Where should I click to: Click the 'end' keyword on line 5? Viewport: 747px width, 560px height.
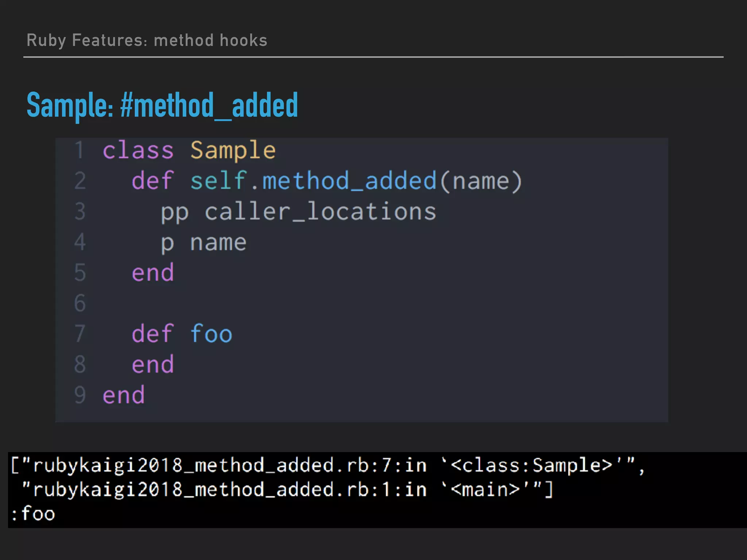152,273
